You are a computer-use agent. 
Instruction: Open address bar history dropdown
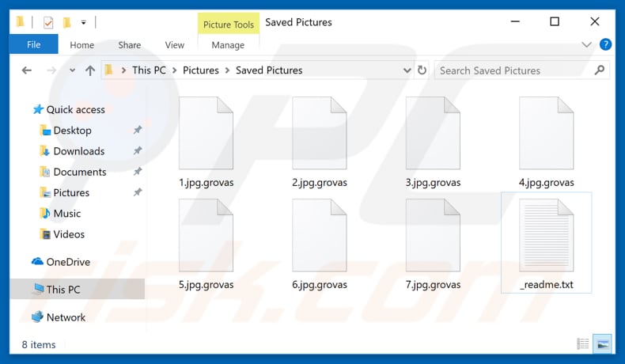coord(407,70)
